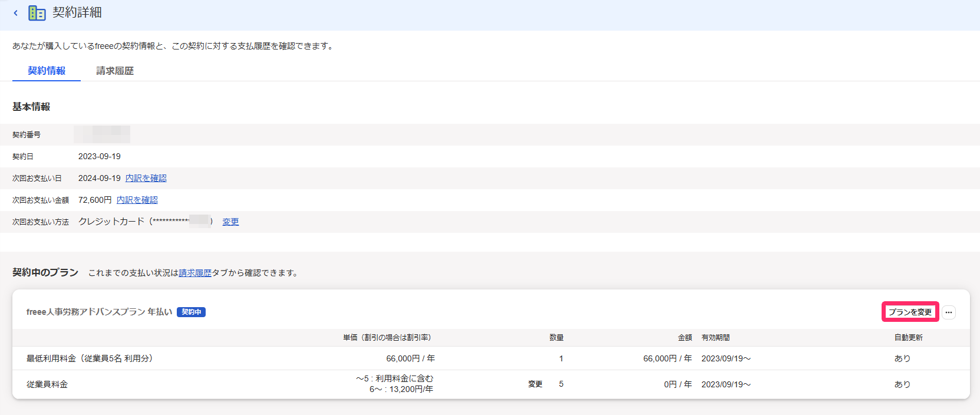Screen dimensions: 980x415
Task: Click the 従業員料金 row label
Action: pos(47,384)
